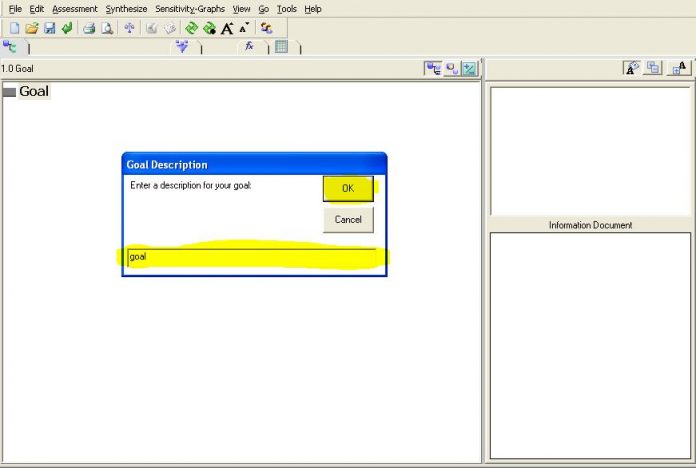Switch to the data grid tab

point(282,47)
